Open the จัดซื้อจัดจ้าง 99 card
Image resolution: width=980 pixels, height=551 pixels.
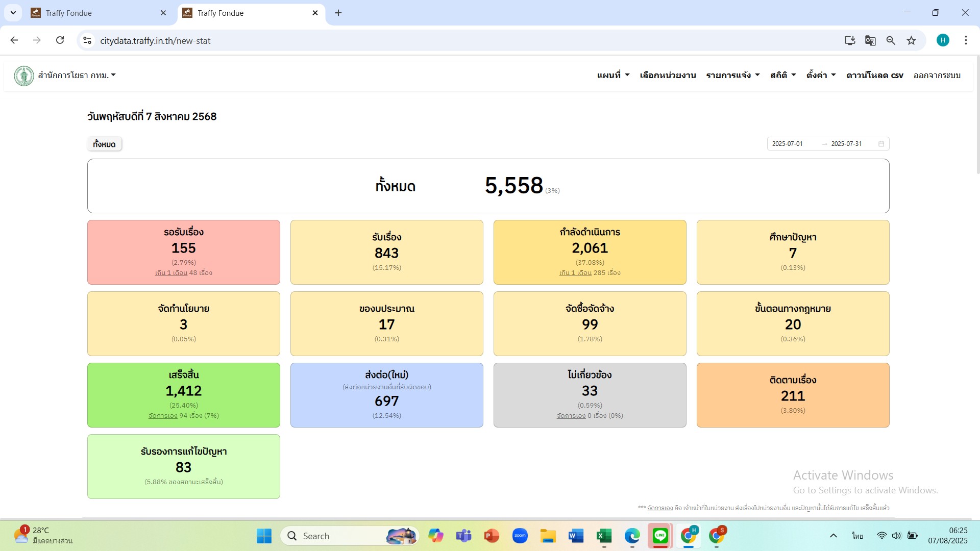[590, 323]
